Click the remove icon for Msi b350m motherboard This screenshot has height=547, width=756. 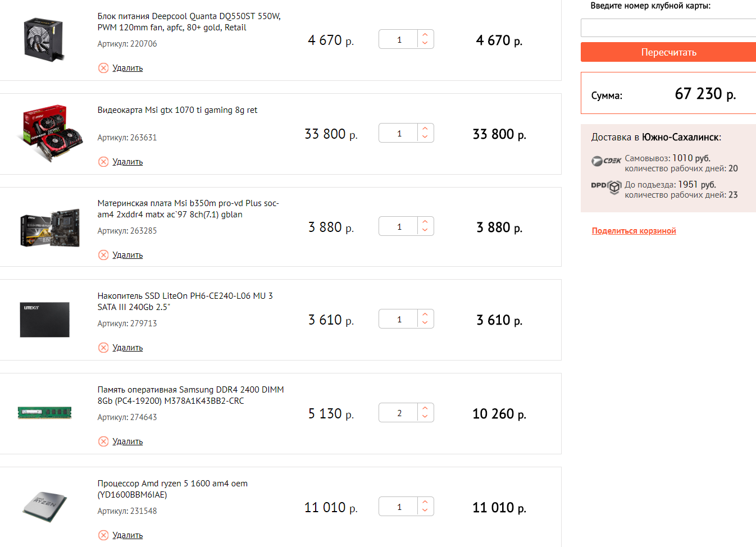[103, 255]
